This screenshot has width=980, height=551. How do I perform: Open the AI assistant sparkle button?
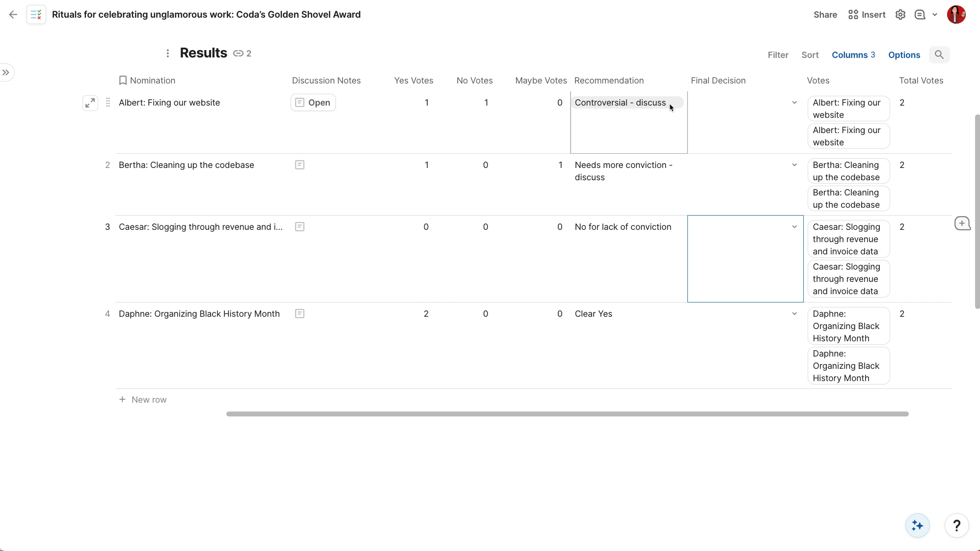click(917, 525)
